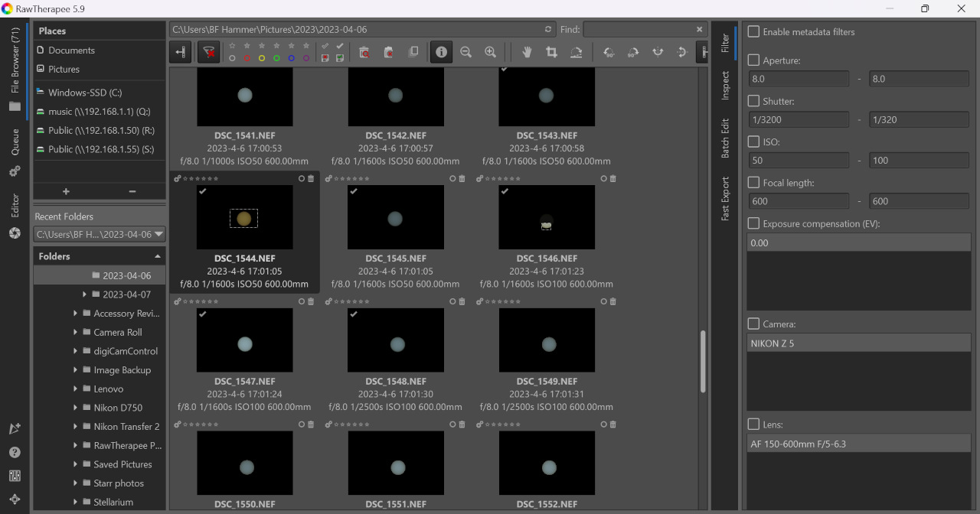Add a place with plus button

coord(66,191)
